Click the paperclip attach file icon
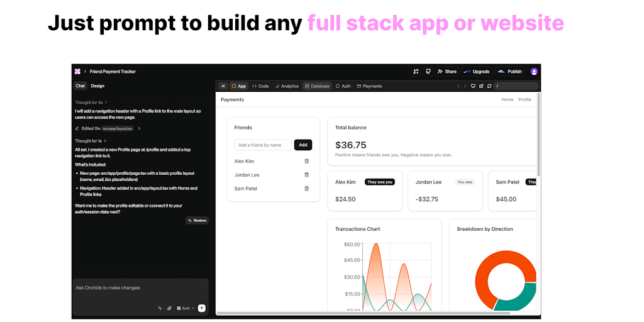Image resolution: width=644 pixels, height=322 pixels. [169, 308]
